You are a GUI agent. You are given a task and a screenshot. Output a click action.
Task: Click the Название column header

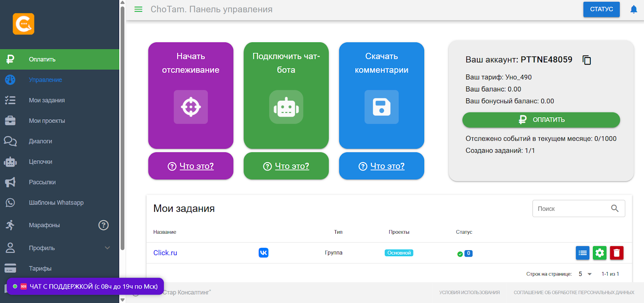point(165,232)
